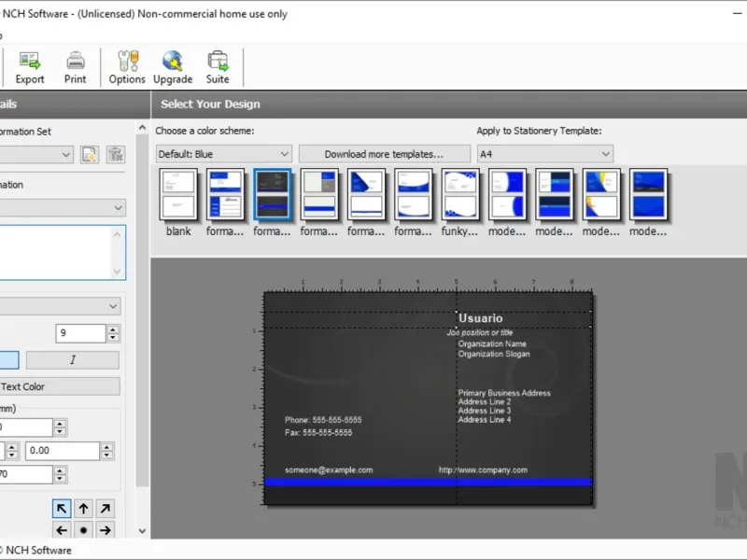This screenshot has height=560, width=747.
Task: Select the last solid blue mode... template
Action: [x=648, y=194]
